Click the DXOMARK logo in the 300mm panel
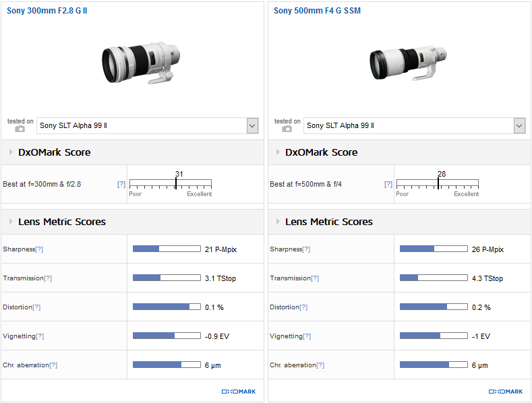 (x=239, y=392)
